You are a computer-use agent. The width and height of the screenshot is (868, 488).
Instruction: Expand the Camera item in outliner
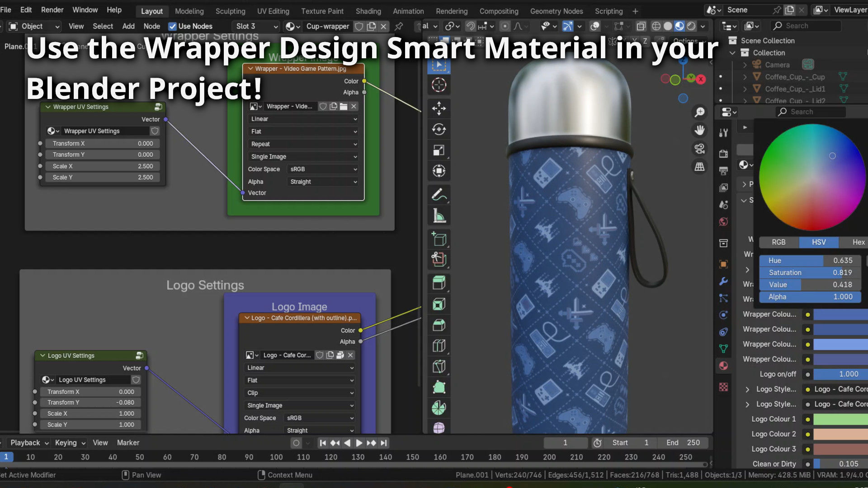[745, 65]
